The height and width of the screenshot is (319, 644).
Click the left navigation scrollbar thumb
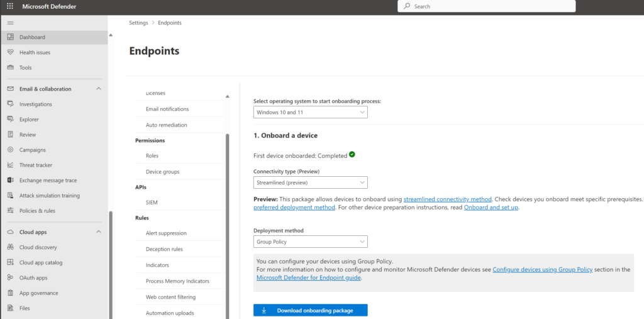click(110, 265)
